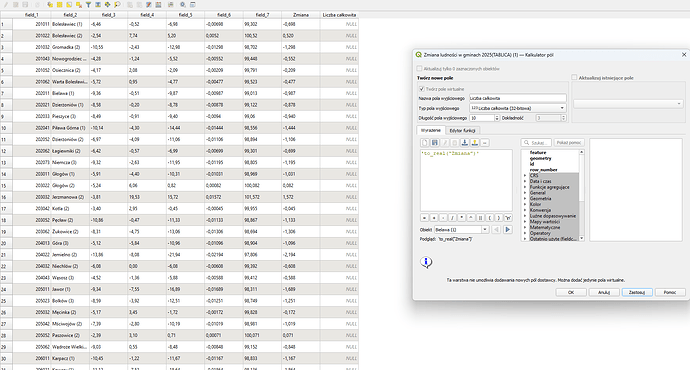Toggle 'Twórz pole wirtualne' checkbox

pos(422,89)
